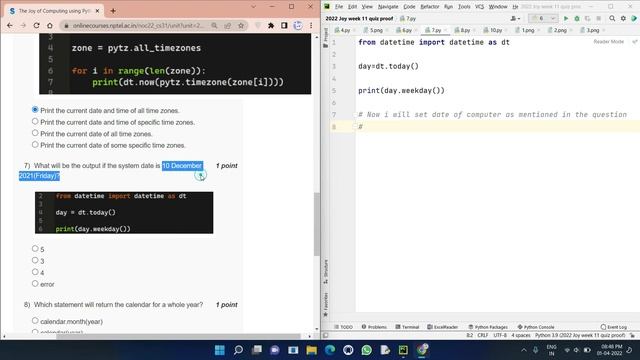The width and height of the screenshot is (640, 360).
Task: Open PyCharm icon on the taskbar
Action: click(x=403, y=350)
